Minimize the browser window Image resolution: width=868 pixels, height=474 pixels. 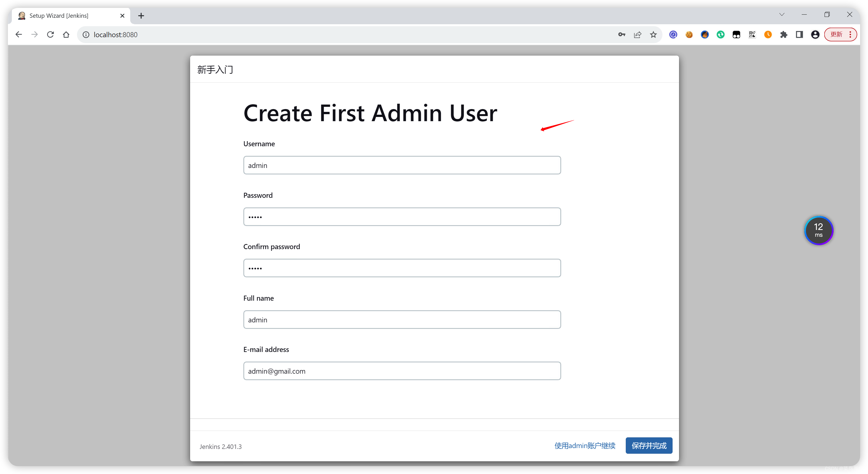pos(804,14)
